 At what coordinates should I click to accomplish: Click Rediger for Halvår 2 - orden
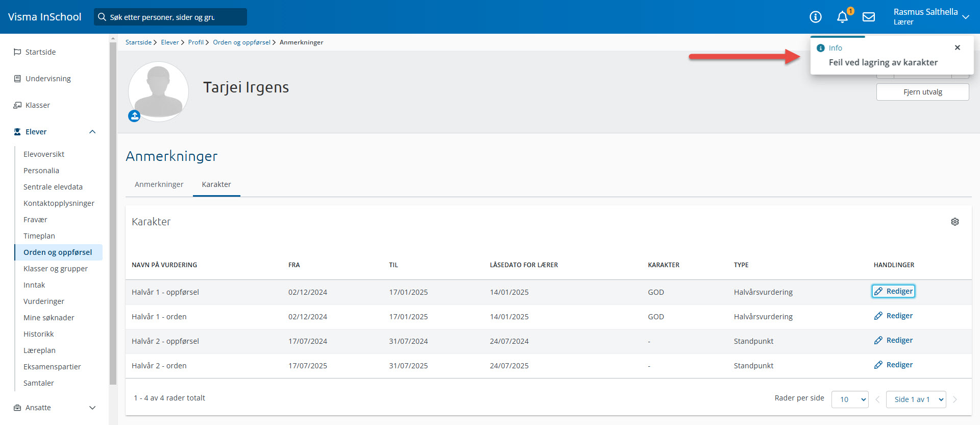[893, 365]
